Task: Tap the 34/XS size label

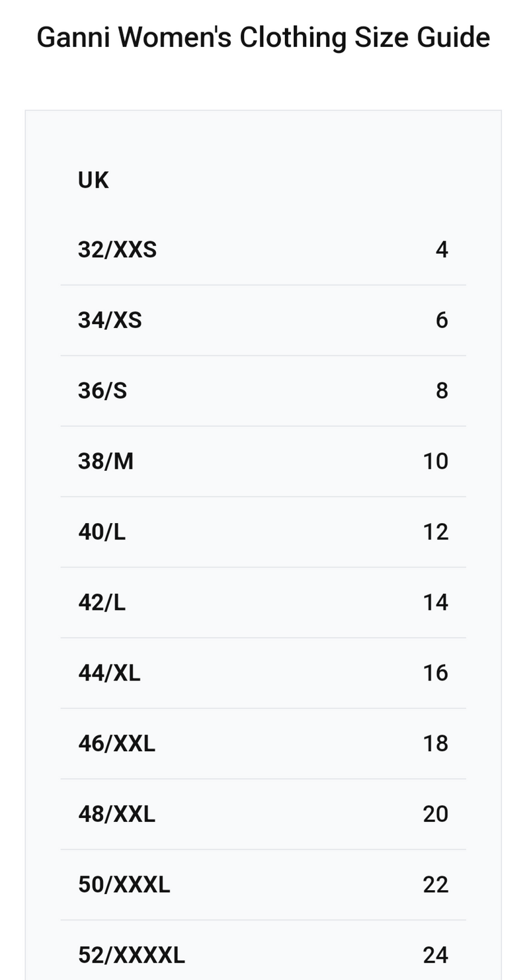Action: click(110, 321)
